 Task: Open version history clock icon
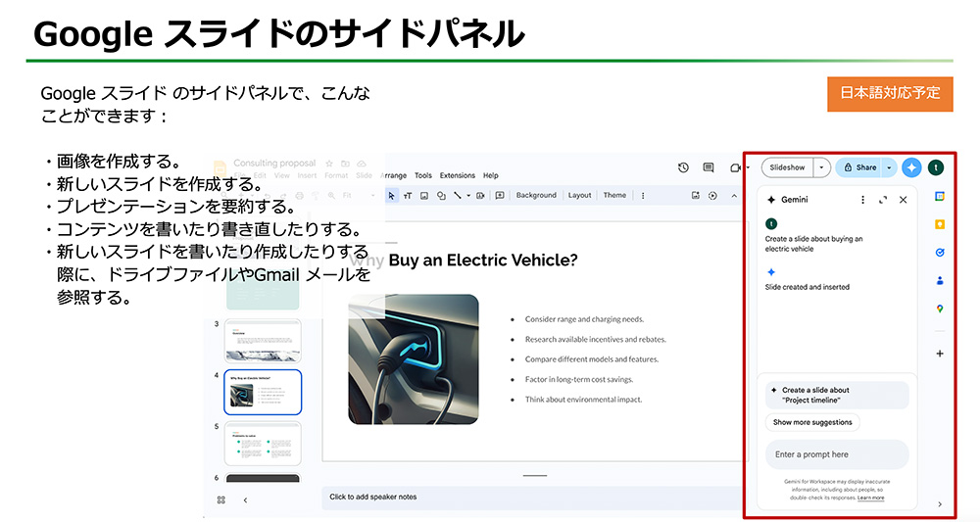[x=683, y=167]
